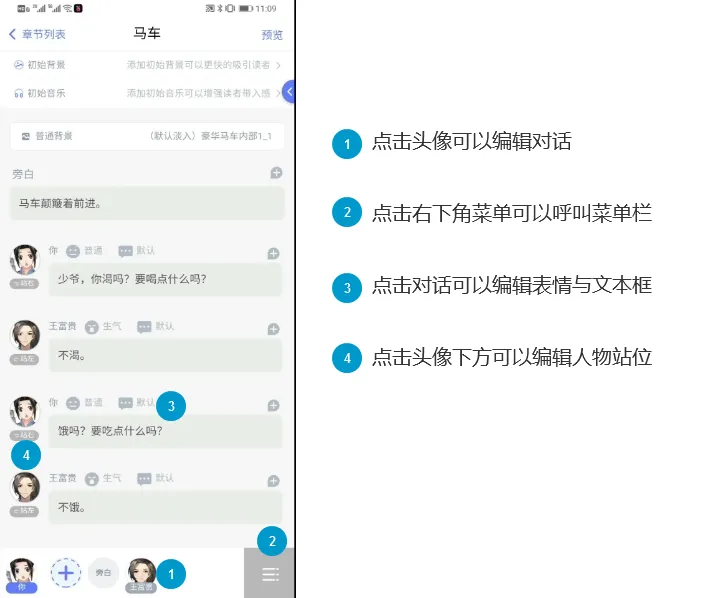
Task: Click the 初始背景 picture icon
Action: point(19,65)
